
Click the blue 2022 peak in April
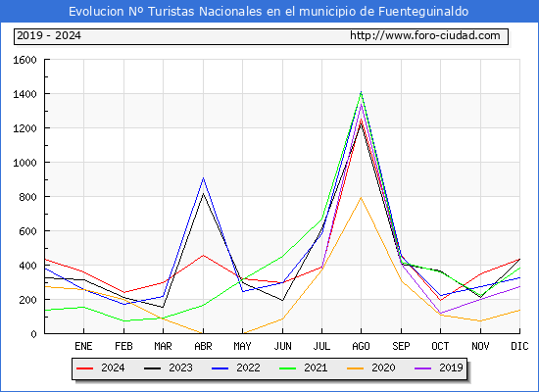pyautogui.click(x=203, y=178)
